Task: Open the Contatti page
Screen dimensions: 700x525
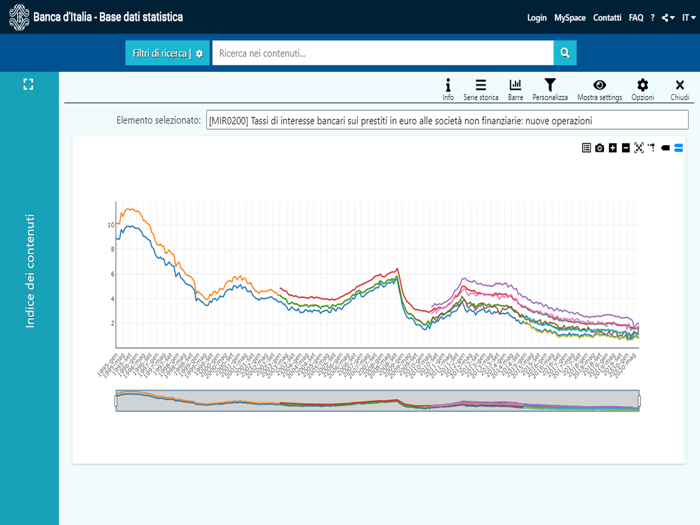Action: pyautogui.click(x=607, y=18)
